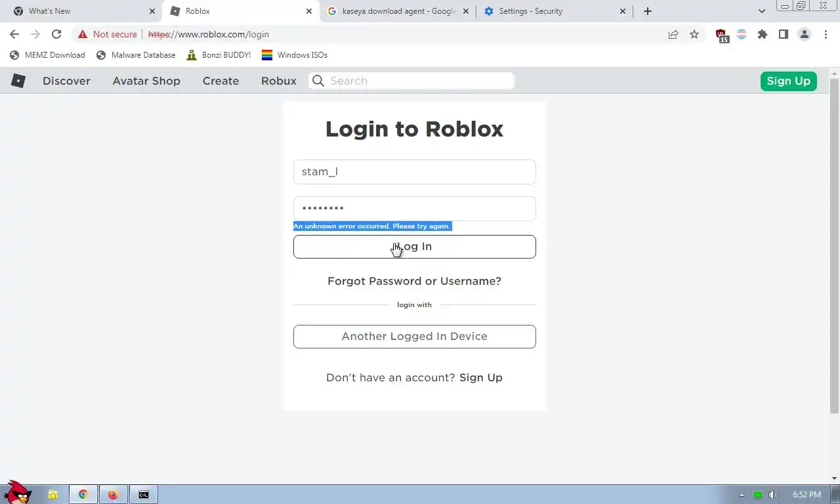Click the magnifier icon in Roblox search
The height and width of the screenshot is (504, 840).
click(x=318, y=81)
